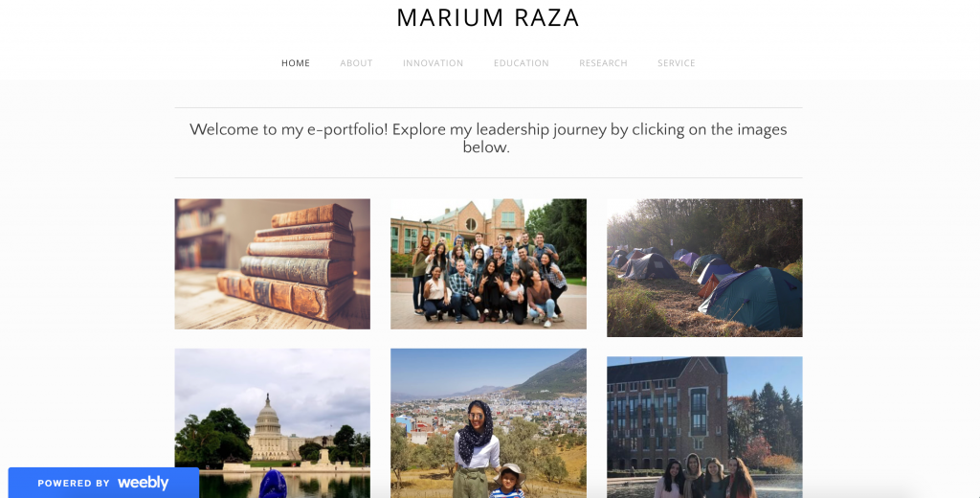980x498 pixels.
Task: Click the round window on brick building
Action: pos(471,224)
